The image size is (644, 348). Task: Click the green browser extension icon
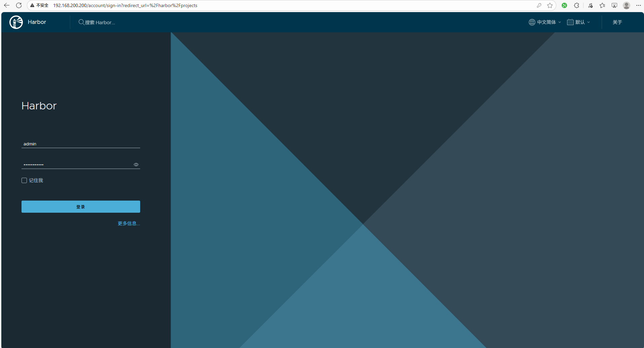(564, 5)
